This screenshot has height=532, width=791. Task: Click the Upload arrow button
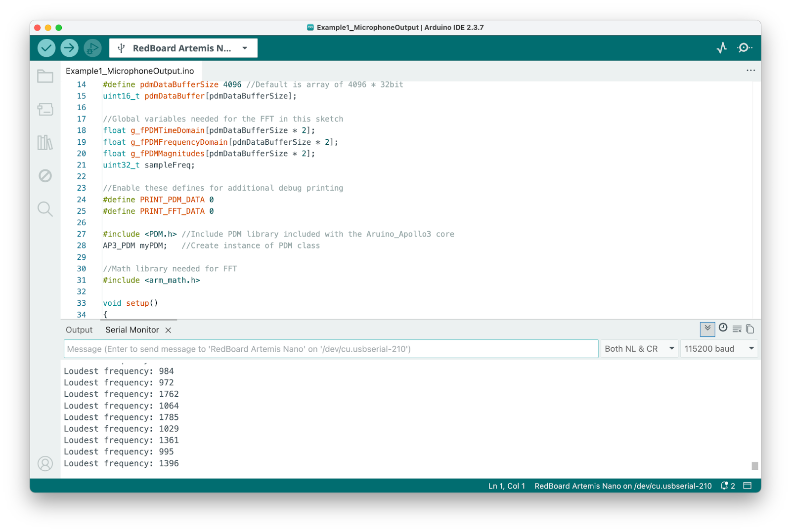[x=70, y=48]
